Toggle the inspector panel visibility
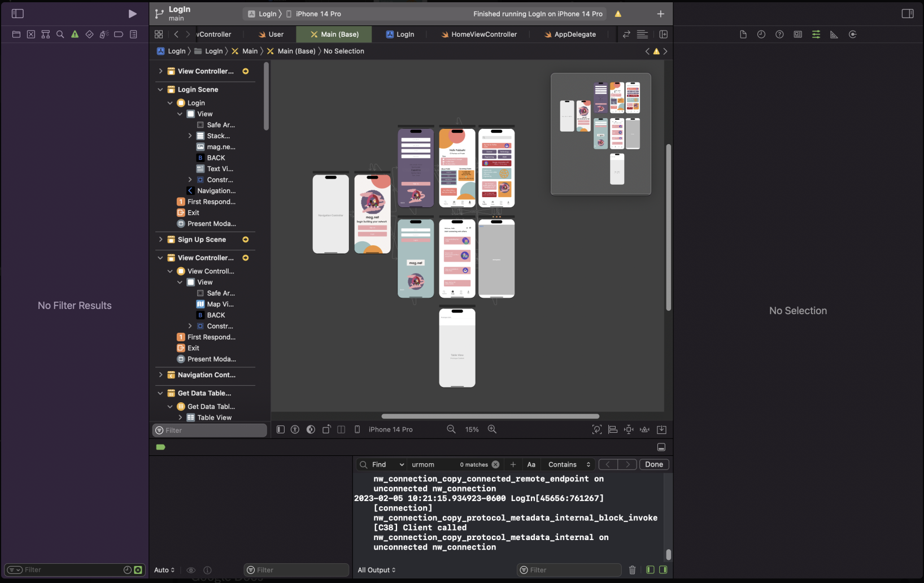Screen dimensions: 924x583 click(x=908, y=14)
